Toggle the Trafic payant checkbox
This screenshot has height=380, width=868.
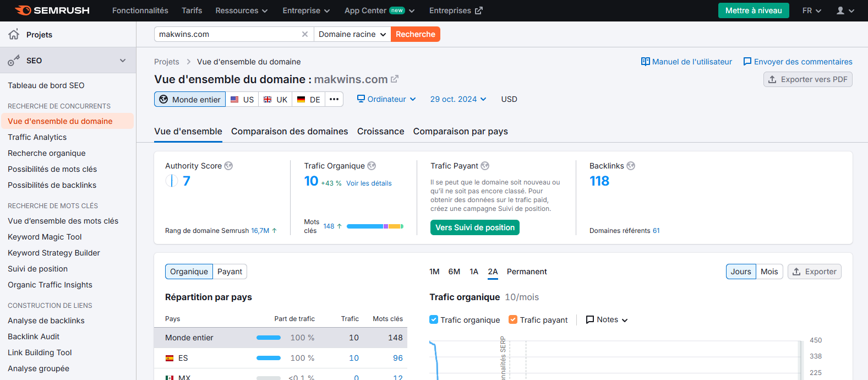513,319
